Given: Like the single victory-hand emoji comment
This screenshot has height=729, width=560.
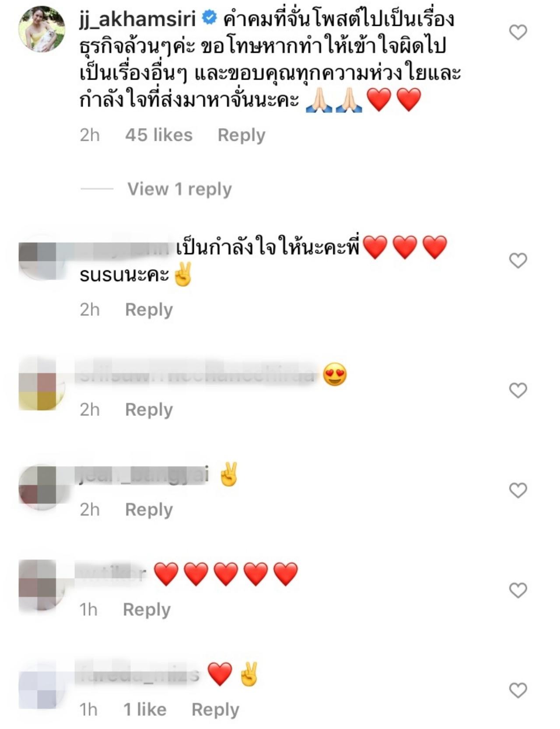Looking at the screenshot, I should pos(518,490).
